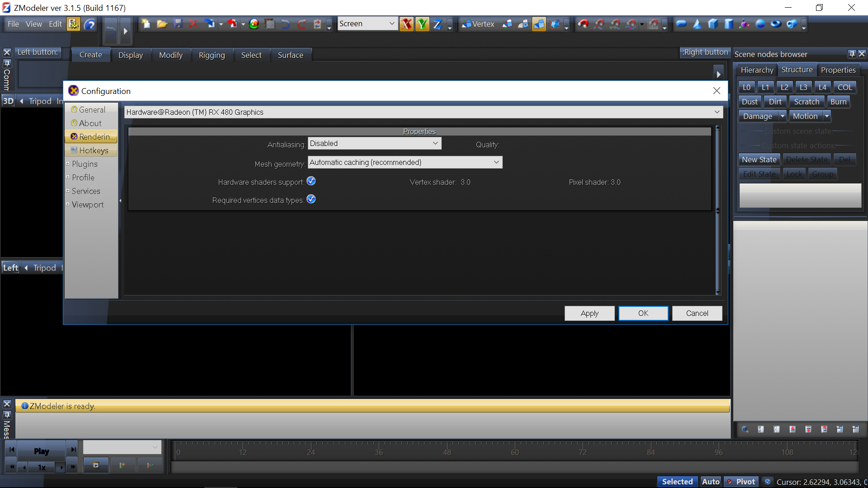868x488 pixels.
Task: Create a cone primitive from toolbar
Action: click(x=697, y=24)
